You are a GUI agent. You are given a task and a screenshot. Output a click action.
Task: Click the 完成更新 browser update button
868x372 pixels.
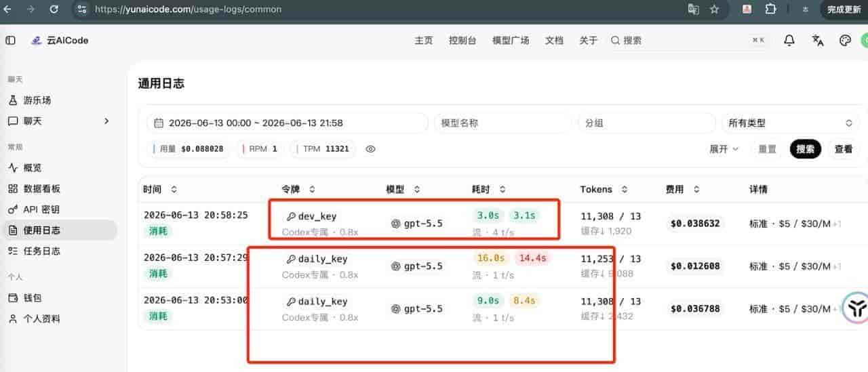pyautogui.click(x=844, y=9)
